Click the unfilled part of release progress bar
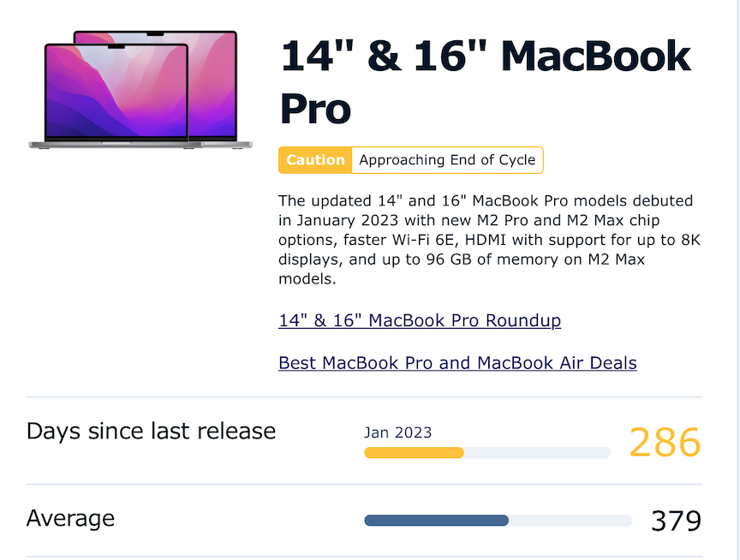 point(537,452)
